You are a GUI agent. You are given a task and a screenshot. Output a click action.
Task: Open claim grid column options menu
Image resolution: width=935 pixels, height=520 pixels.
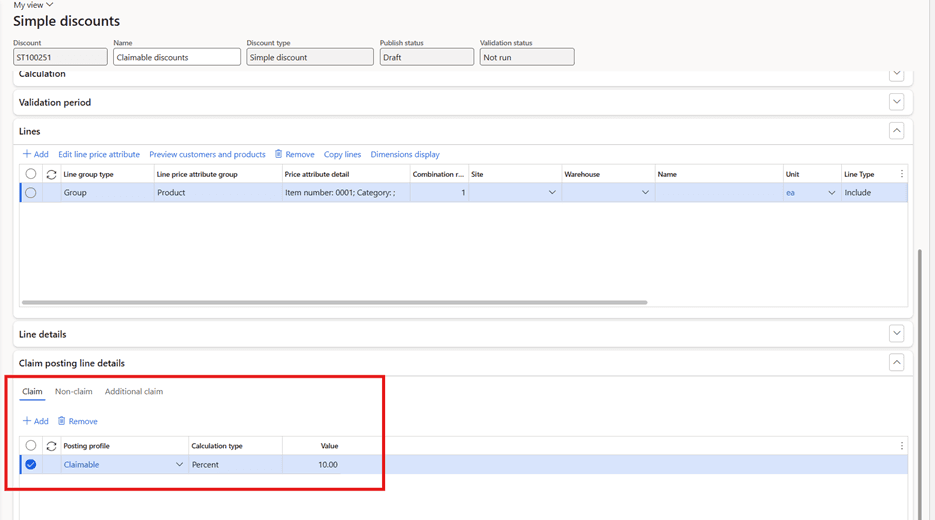pos(902,445)
